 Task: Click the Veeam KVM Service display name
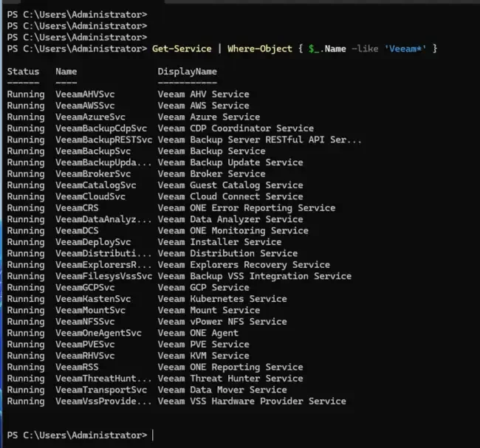204,356
